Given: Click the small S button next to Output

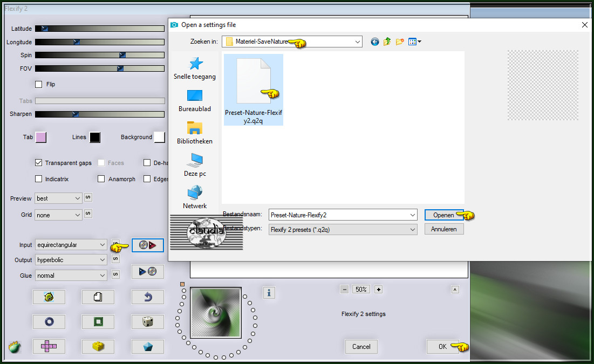Looking at the screenshot, I should 116,259.
